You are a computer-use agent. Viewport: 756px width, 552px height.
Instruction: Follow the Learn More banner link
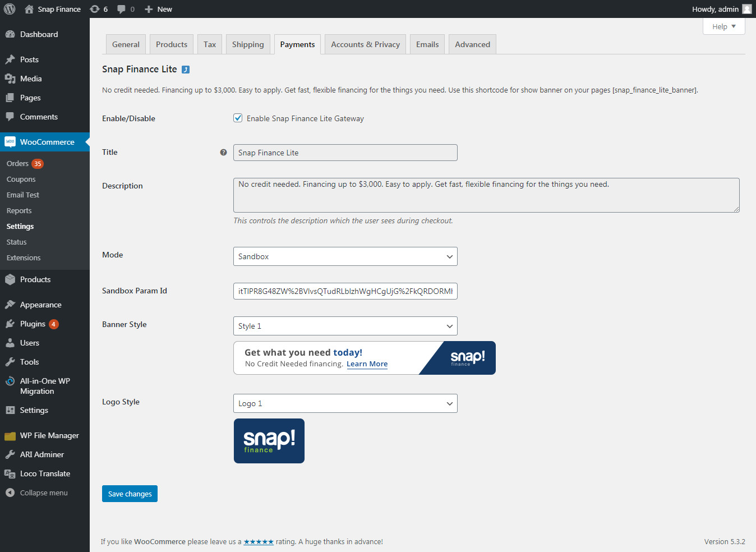[367, 364]
